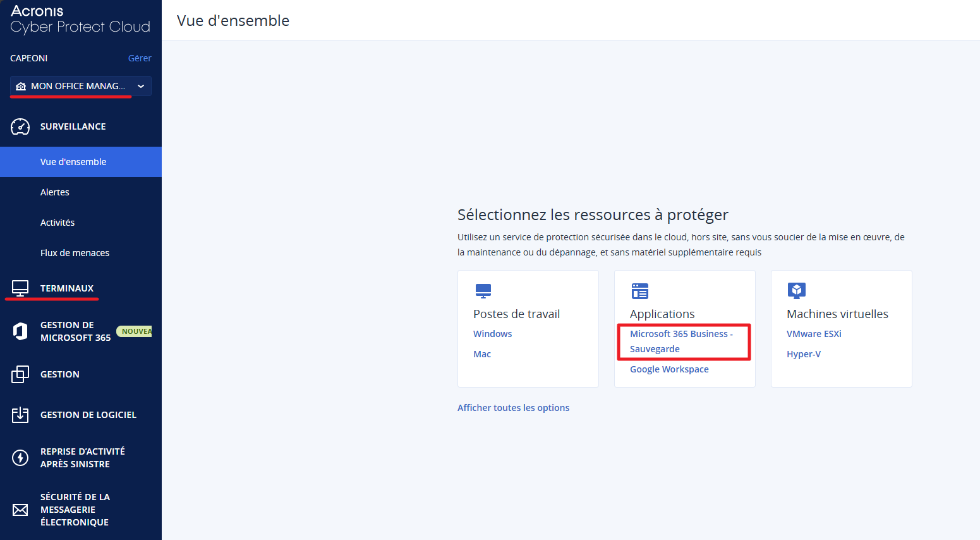Click the Vue d'ensemble page heading

(233, 20)
